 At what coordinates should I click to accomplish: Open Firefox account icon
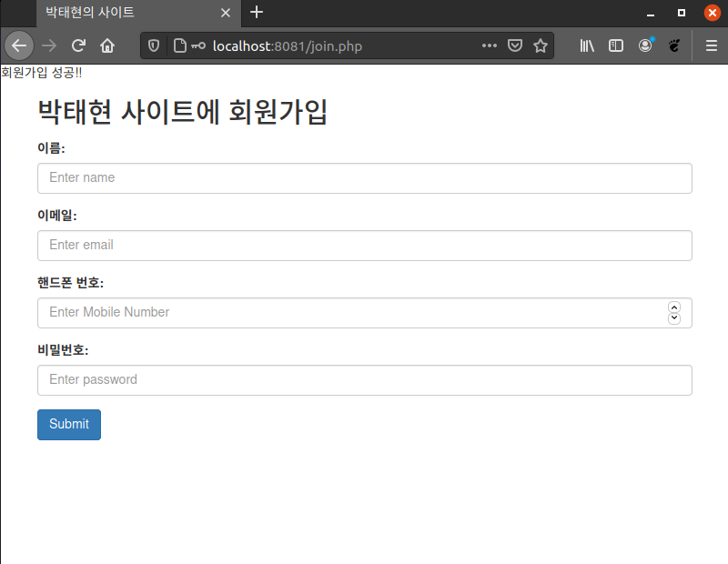(645, 45)
